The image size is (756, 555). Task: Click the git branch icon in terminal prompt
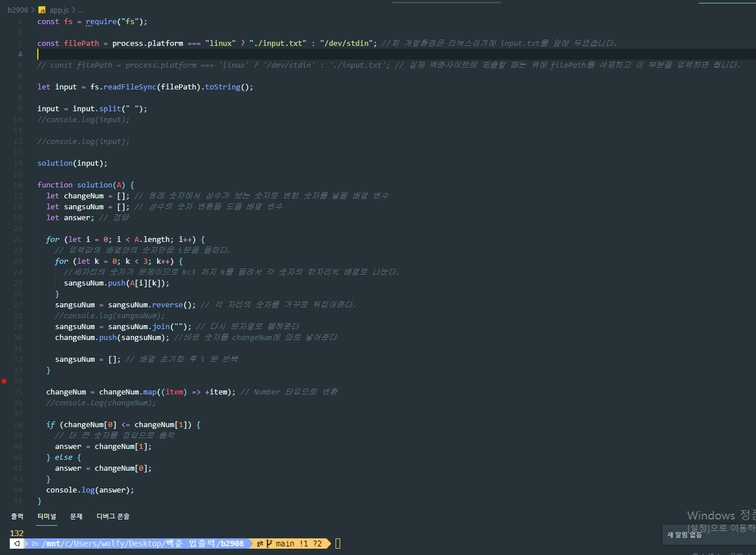tap(269, 544)
